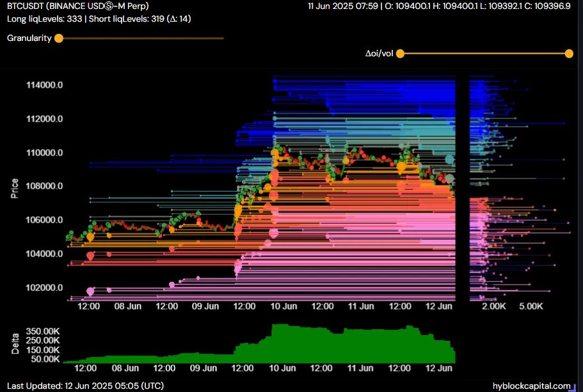Image resolution: width=583 pixels, height=392 pixels.
Task: Click the 10 Jun label on delta chart axis
Action: click(x=282, y=368)
